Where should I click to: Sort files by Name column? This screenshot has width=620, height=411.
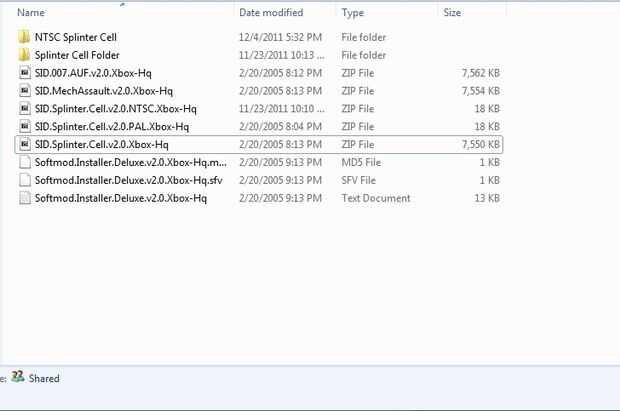[x=32, y=13]
